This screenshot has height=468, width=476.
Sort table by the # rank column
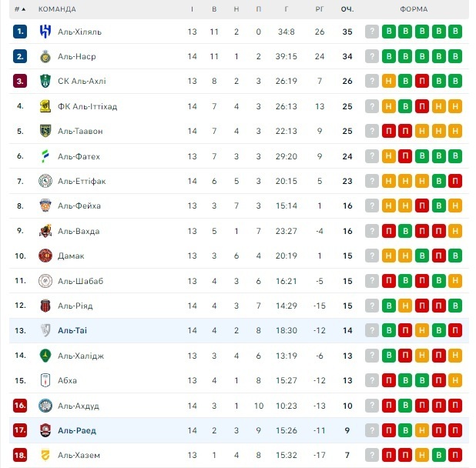pyautogui.click(x=19, y=9)
